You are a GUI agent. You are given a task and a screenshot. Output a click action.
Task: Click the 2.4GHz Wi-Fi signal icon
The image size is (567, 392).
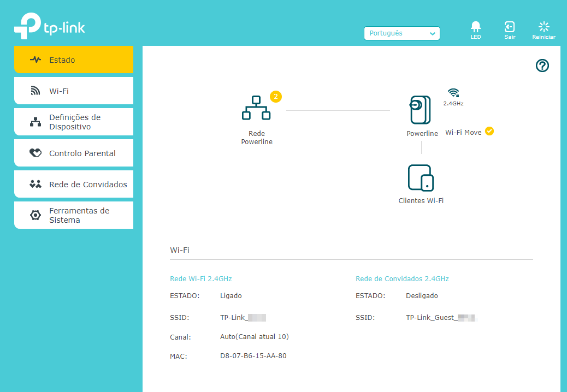(453, 93)
